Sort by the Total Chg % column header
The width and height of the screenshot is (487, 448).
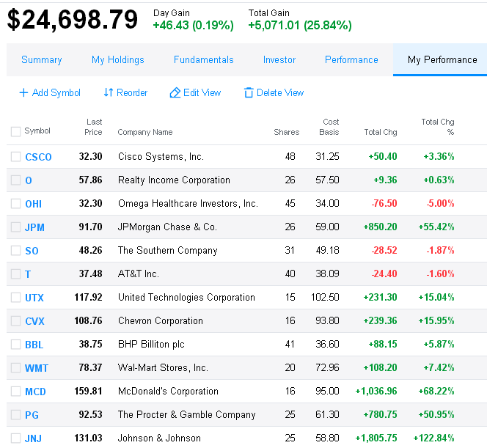point(438,127)
